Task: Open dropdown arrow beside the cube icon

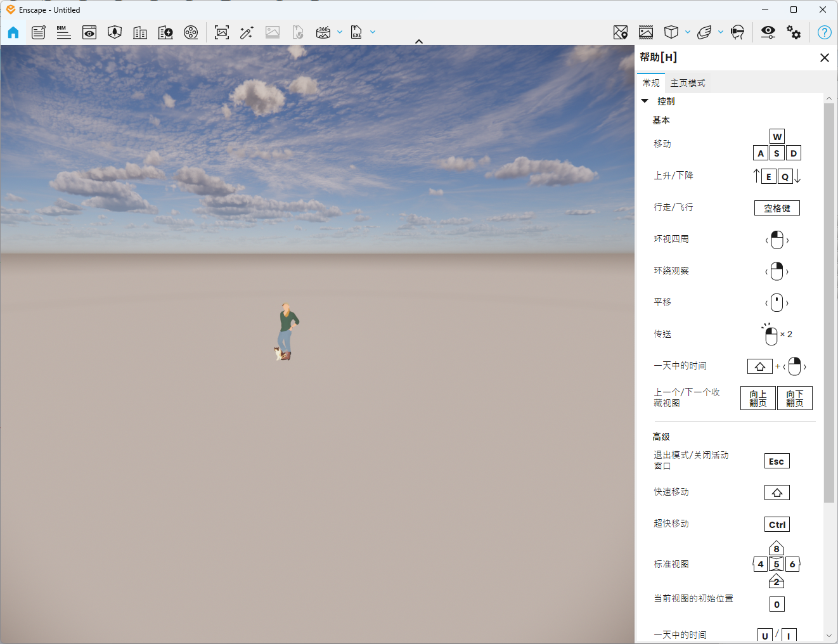Action: (688, 32)
